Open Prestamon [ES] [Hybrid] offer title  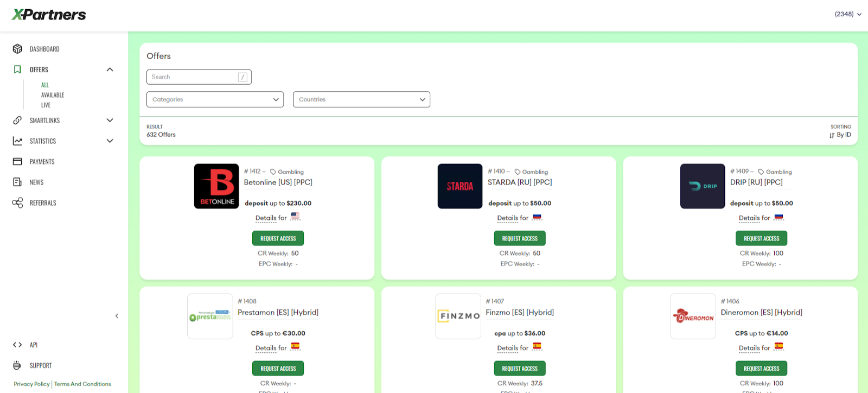[x=278, y=313]
